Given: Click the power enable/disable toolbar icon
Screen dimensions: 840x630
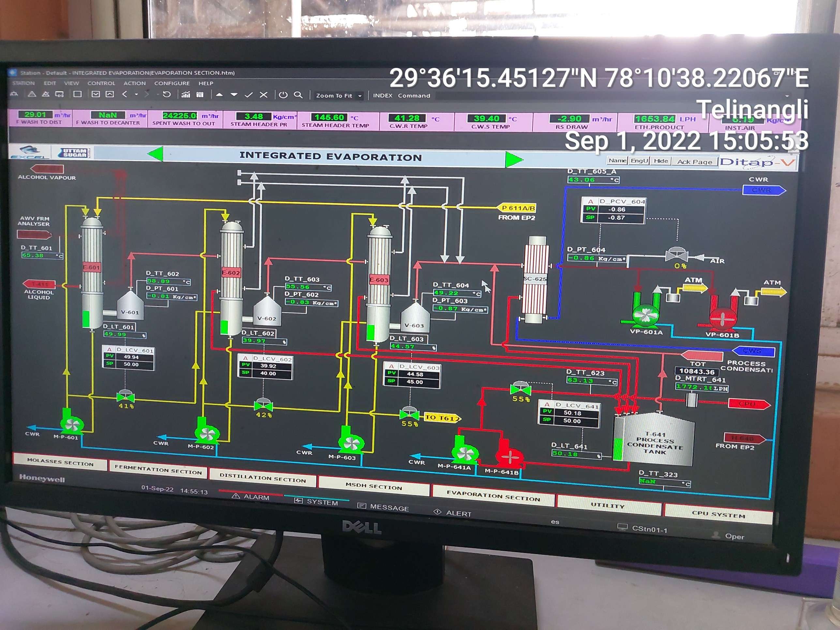Looking at the screenshot, I should tap(283, 95).
